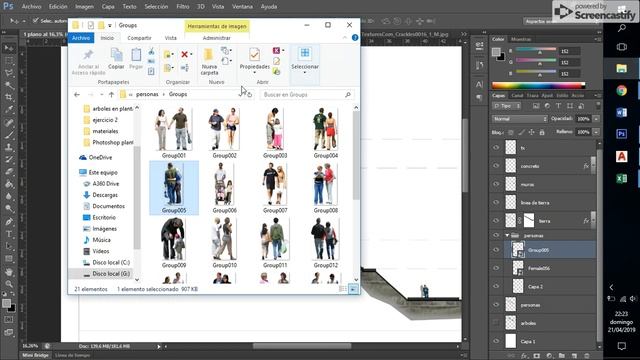
Task: Switch to Vista ribbon tab
Action: [x=171, y=38]
